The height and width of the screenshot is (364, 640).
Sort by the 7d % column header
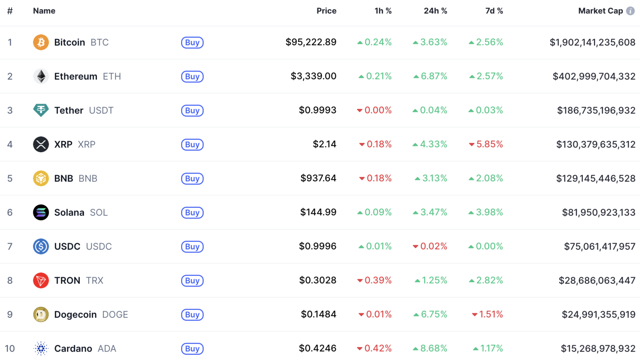pos(494,11)
